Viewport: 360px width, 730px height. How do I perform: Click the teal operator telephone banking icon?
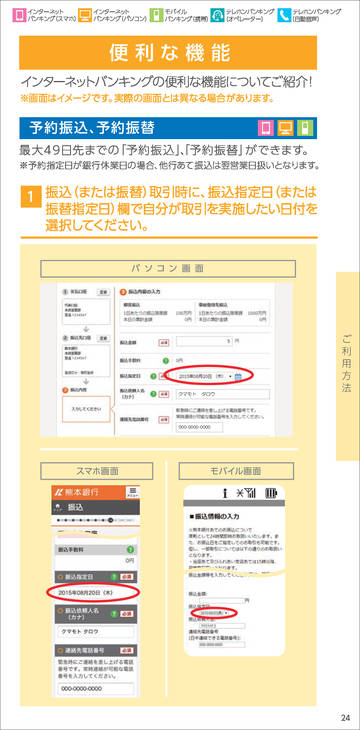[217, 15]
